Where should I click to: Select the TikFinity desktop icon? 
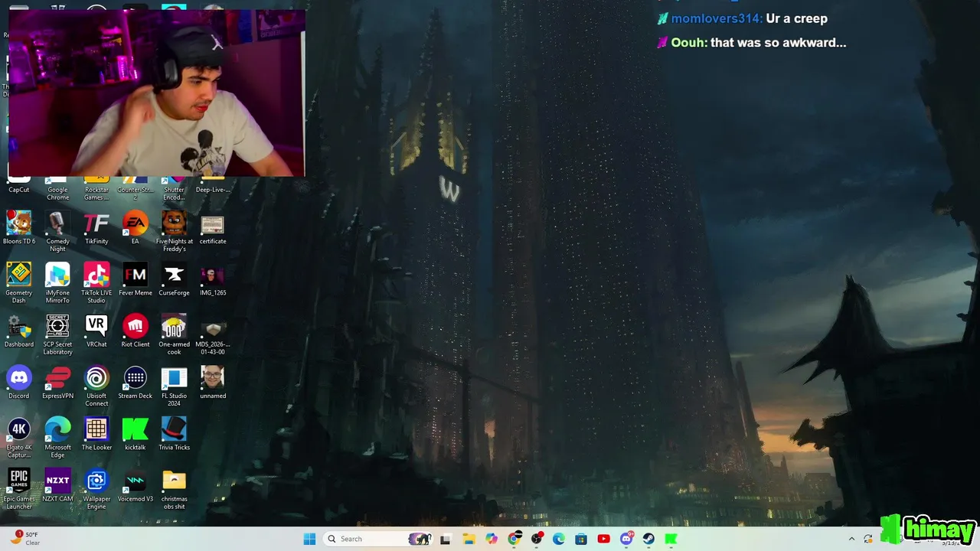96,228
